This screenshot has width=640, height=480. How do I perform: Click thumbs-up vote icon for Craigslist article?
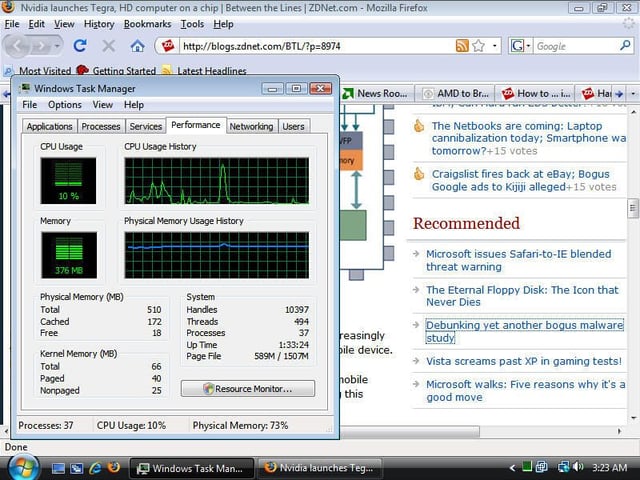coord(419,174)
